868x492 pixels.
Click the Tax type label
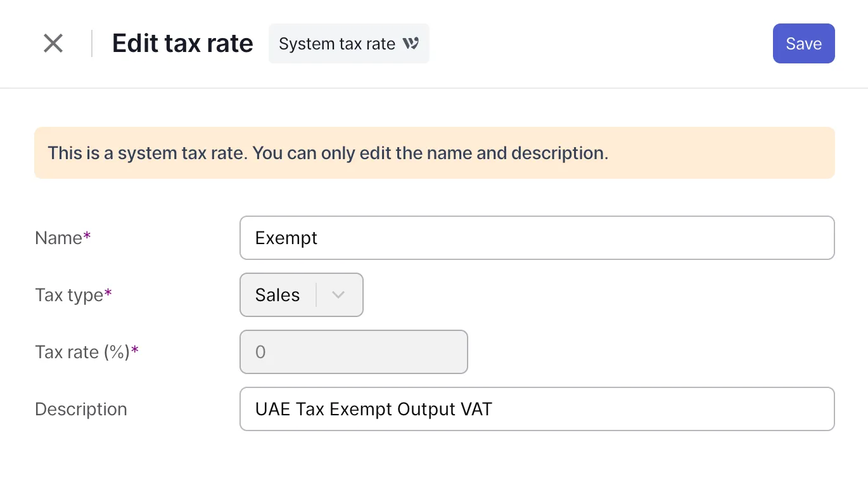pyautogui.click(x=69, y=295)
